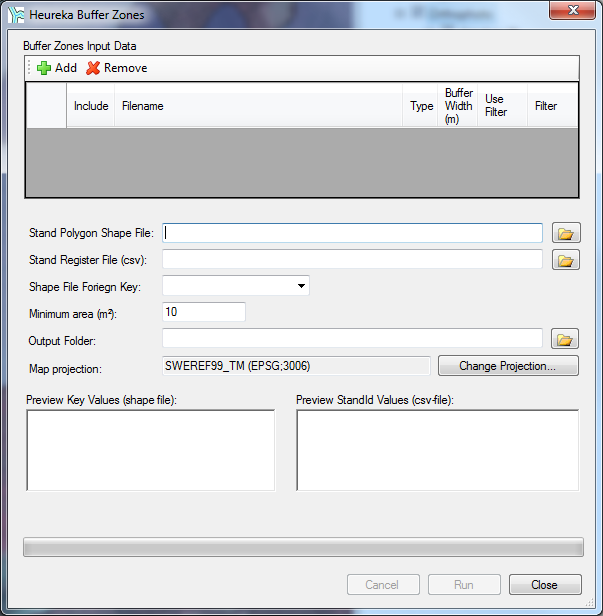Click the Heureka app icon in title bar
The image size is (603, 616).
(16, 15)
